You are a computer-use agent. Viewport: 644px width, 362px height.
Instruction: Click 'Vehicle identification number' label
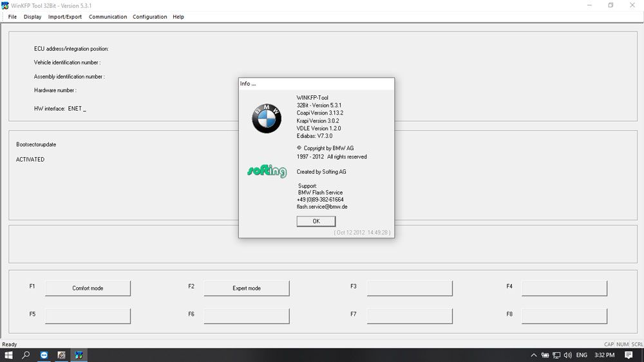pyautogui.click(x=67, y=62)
